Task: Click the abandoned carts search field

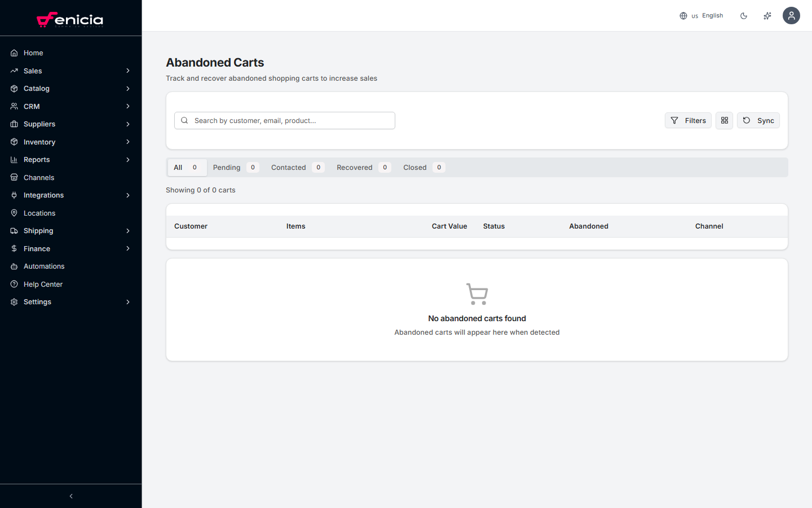Action: tap(284, 120)
